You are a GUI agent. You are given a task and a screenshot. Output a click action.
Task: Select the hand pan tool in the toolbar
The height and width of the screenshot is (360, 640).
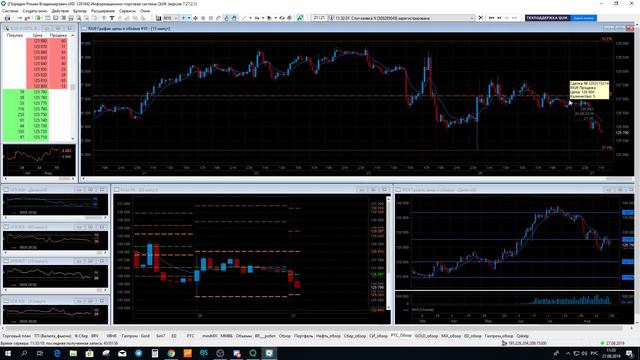point(234,18)
